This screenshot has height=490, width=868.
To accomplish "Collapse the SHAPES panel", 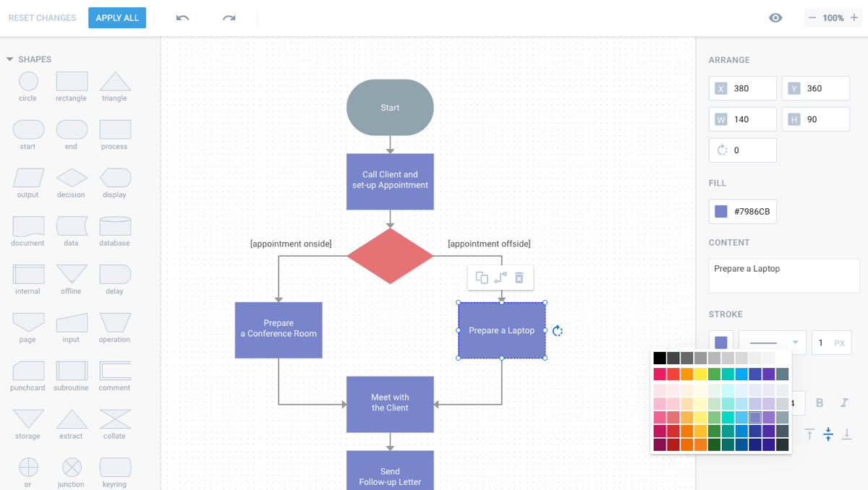I will (11, 59).
